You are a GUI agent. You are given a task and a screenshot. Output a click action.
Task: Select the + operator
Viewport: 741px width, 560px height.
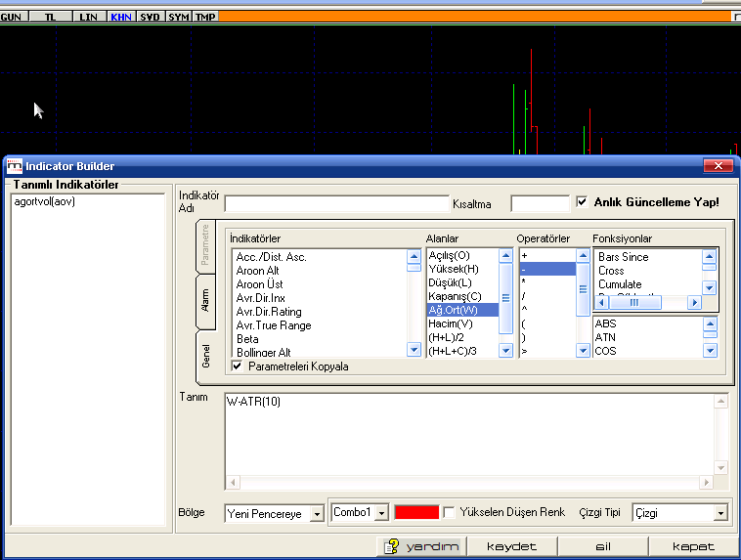547,255
